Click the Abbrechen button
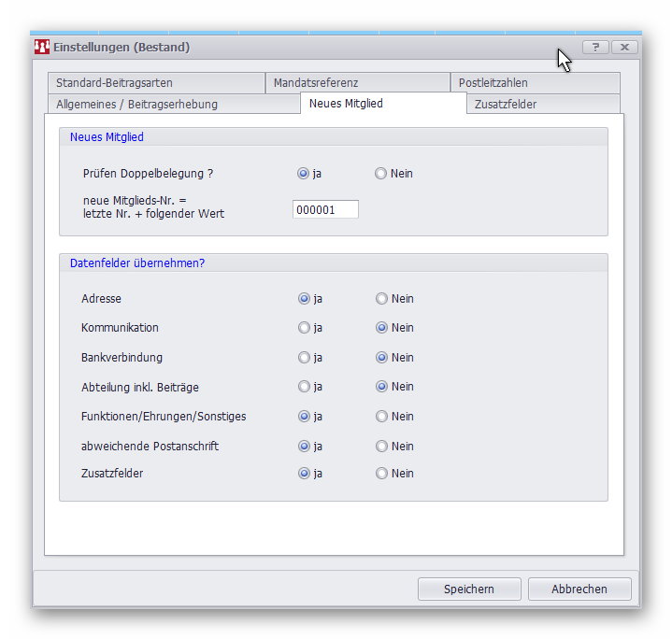The image size is (672, 639). point(579,589)
